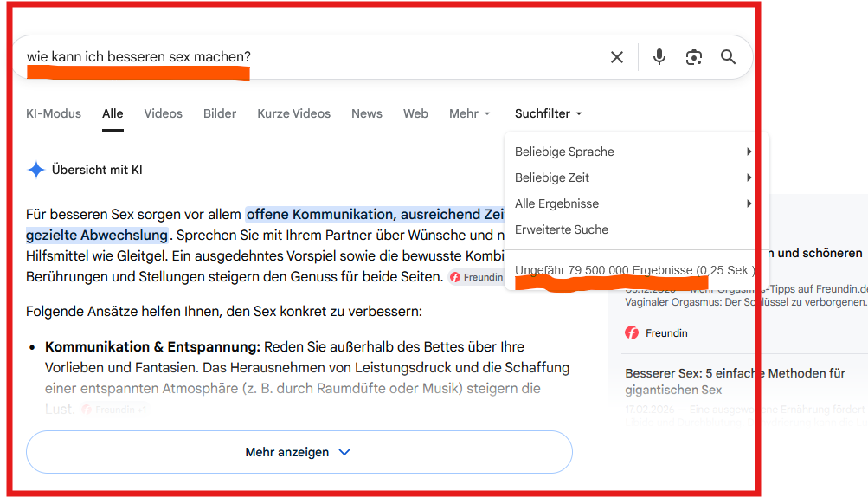Click the Freundin source name label
Viewport: 868px width, 497px height.
click(x=666, y=333)
